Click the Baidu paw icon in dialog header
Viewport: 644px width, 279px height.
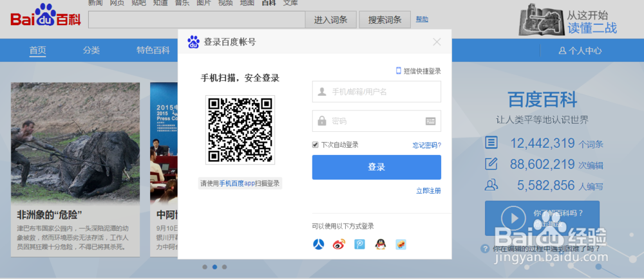(x=193, y=42)
